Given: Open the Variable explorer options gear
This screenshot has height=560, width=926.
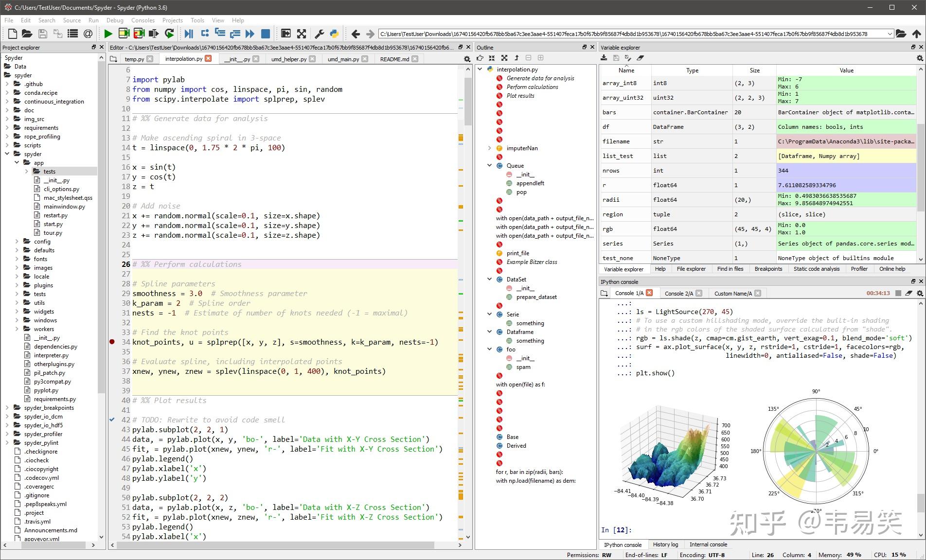Looking at the screenshot, I should 919,58.
